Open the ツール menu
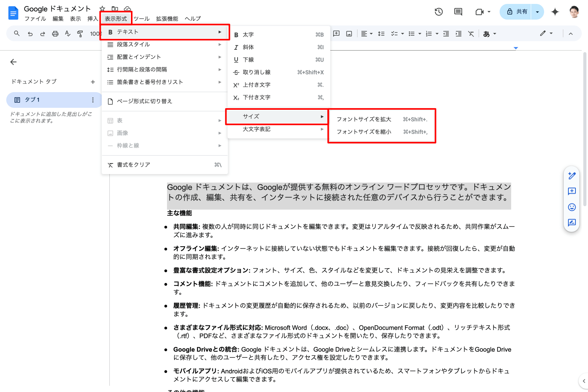This screenshot has width=588, height=392. [x=142, y=18]
